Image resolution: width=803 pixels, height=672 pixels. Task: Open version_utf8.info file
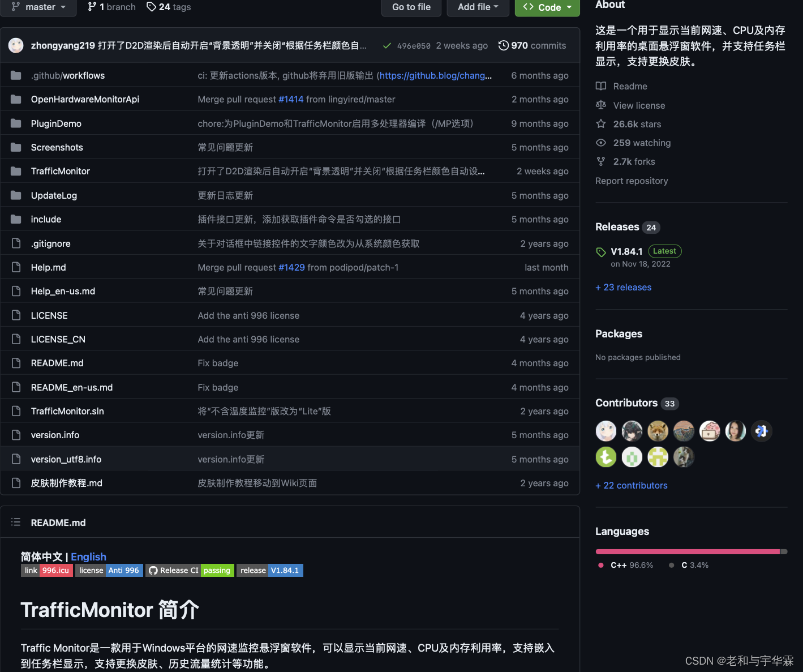point(66,459)
